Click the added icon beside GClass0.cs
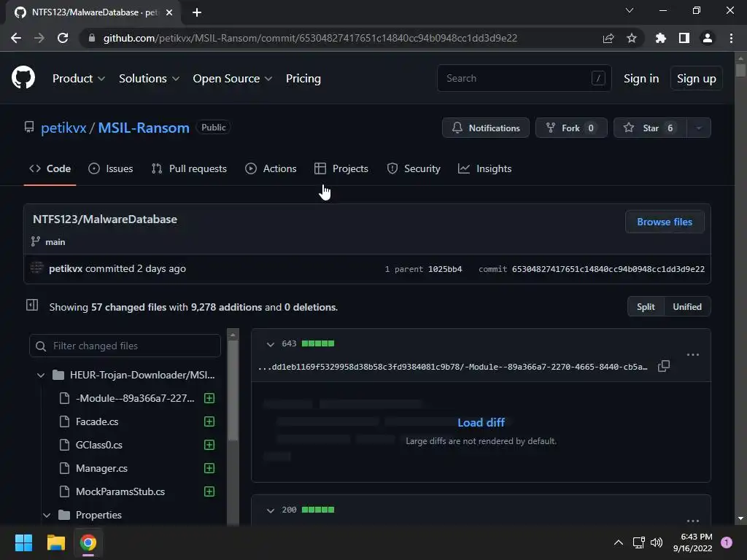747x560 pixels. 209,445
